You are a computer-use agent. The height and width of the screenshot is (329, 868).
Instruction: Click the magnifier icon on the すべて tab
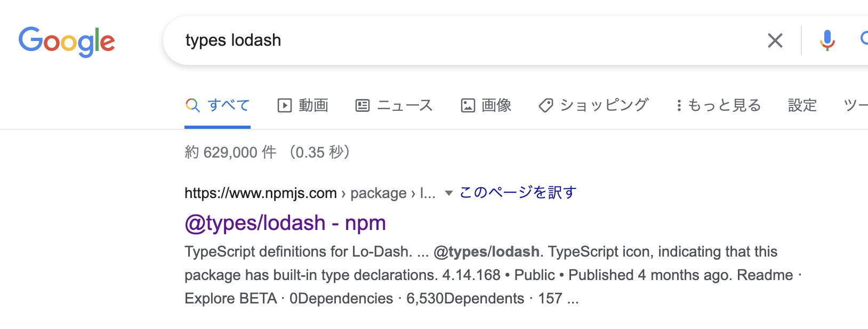(x=192, y=105)
